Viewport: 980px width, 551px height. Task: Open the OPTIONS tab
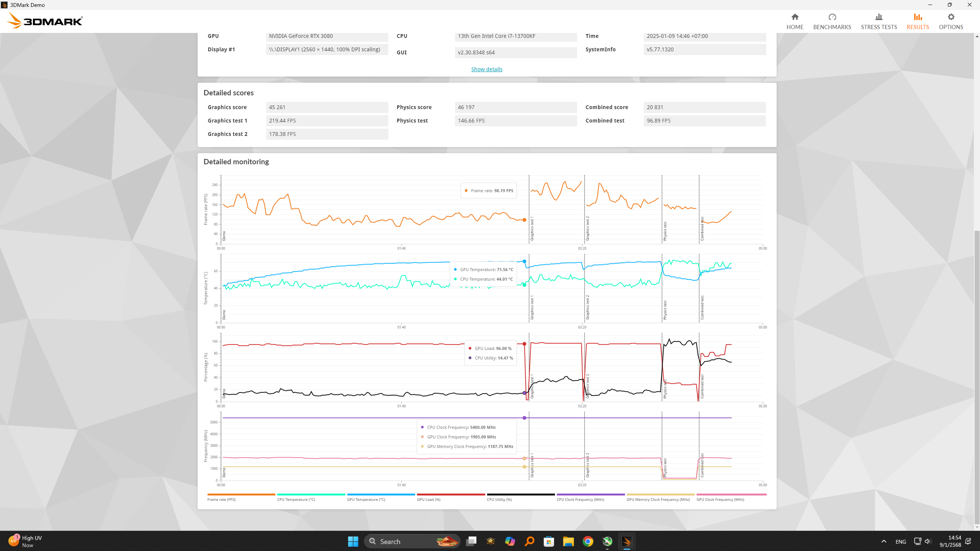coord(951,21)
